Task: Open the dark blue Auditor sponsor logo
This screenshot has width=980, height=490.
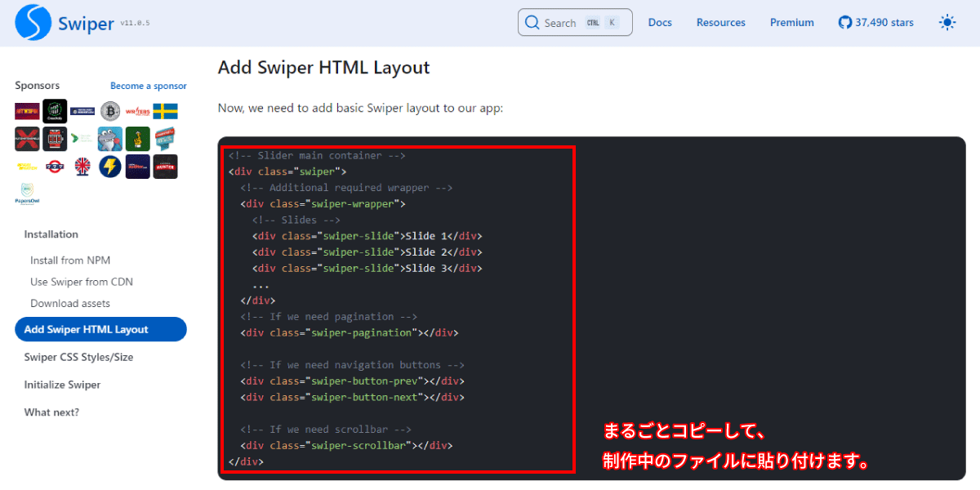Action: click(x=137, y=167)
